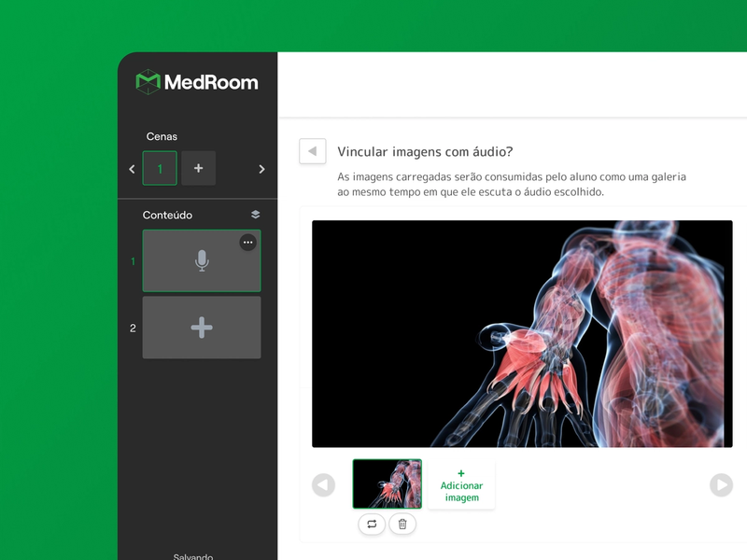Delete the image using trash icon
The width and height of the screenshot is (747, 560).
coord(402,525)
